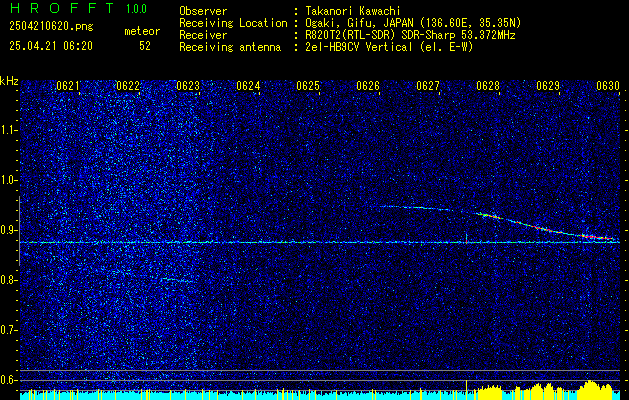Click the 0630 time marker
The height and width of the screenshot is (400, 629).
tap(608, 86)
